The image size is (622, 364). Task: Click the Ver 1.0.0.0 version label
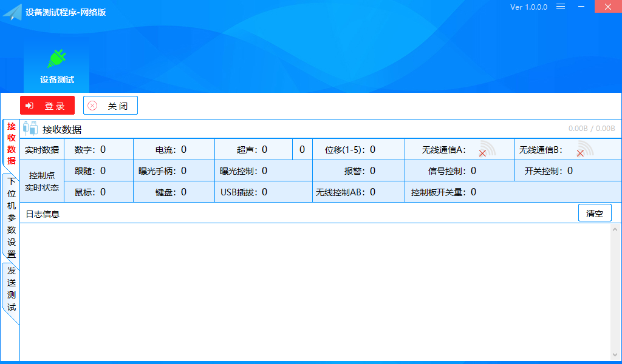[x=528, y=7]
